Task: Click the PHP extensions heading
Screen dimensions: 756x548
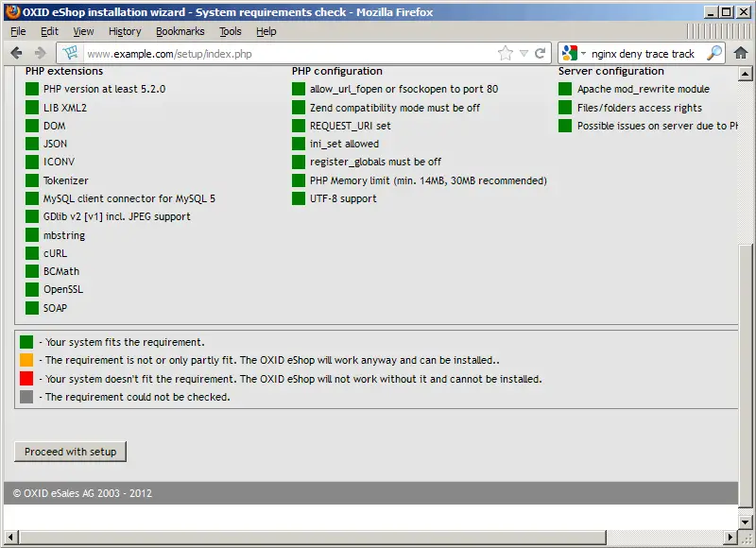Action: pos(64,71)
